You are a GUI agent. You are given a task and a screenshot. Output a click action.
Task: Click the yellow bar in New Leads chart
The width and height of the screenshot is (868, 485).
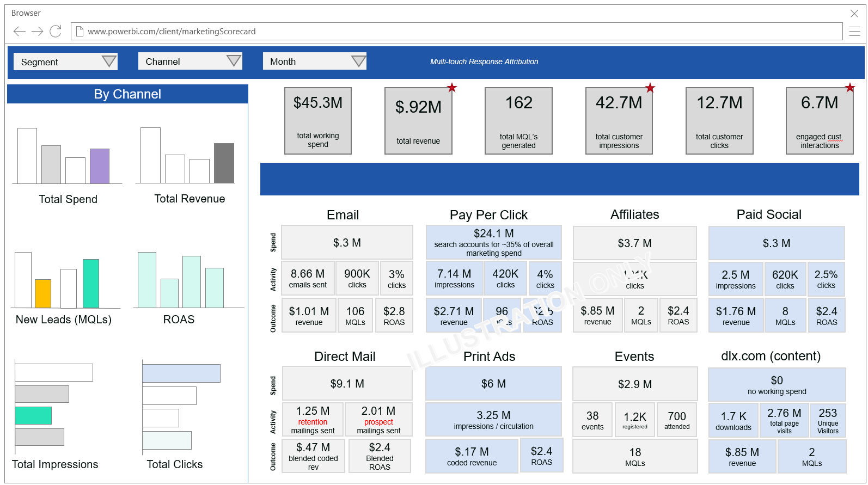tap(43, 293)
